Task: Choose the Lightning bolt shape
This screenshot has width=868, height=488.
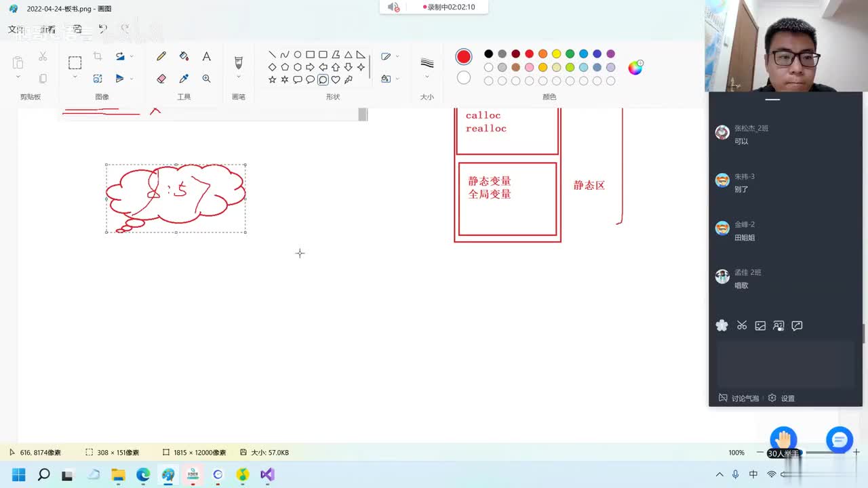Action: pos(348,79)
